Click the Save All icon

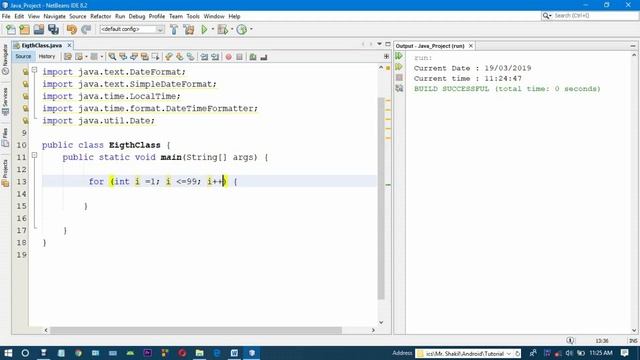point(53,29)
